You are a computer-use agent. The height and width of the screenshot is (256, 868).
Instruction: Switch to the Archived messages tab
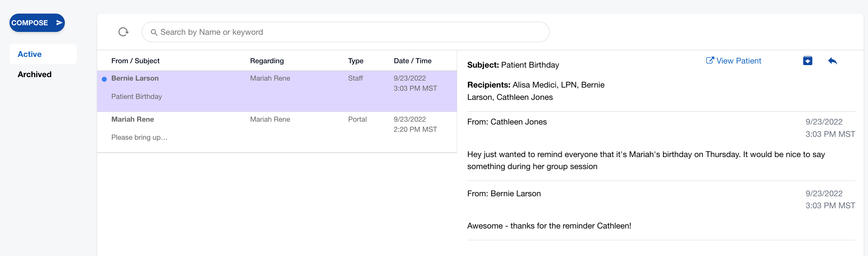[x=34, y=74]
